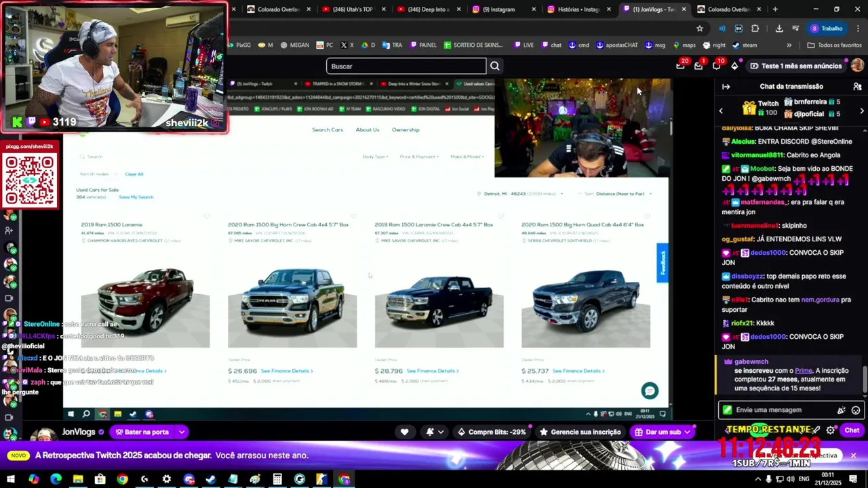The height and width of the screenshot is (488, 868).
Task: Open the maps bookmark
Action: point(684,45)
